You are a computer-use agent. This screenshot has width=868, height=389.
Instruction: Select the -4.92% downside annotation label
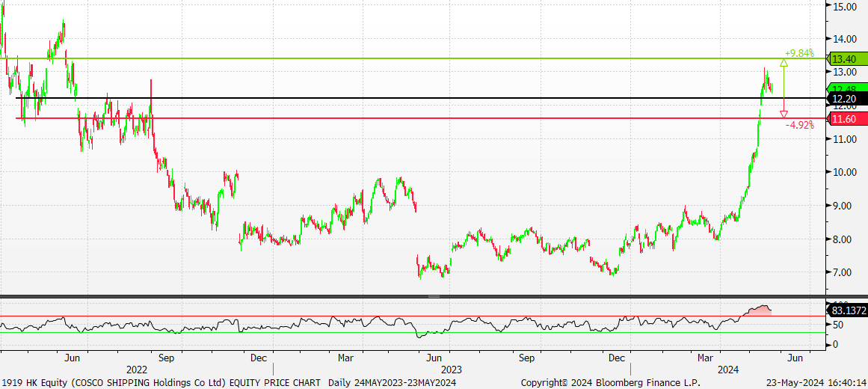(799, 125)
